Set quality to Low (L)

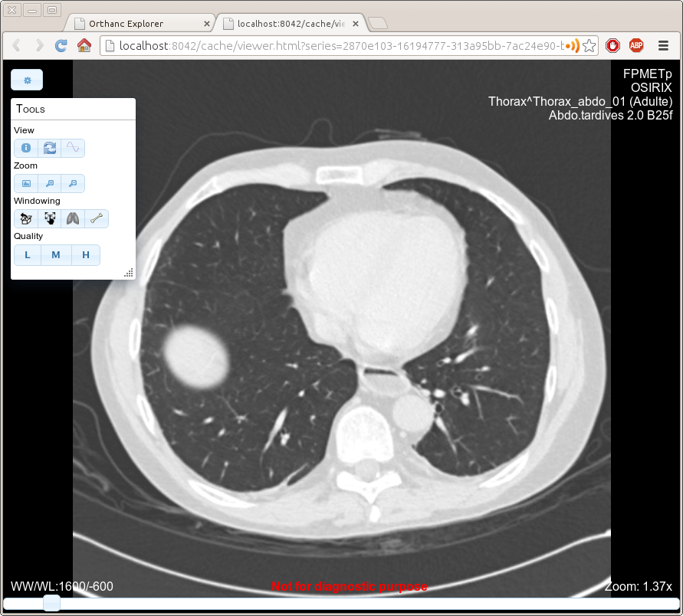[28, 255]
